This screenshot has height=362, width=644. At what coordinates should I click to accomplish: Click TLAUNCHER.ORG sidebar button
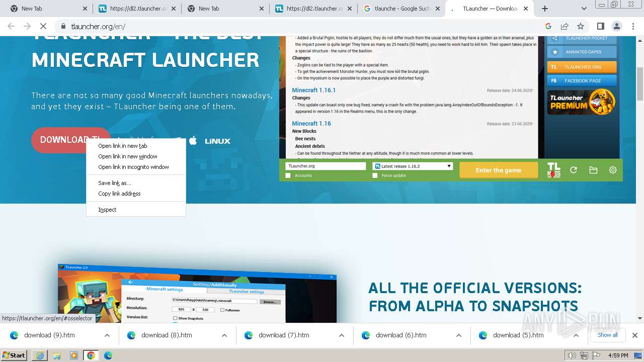click(582, 67)
